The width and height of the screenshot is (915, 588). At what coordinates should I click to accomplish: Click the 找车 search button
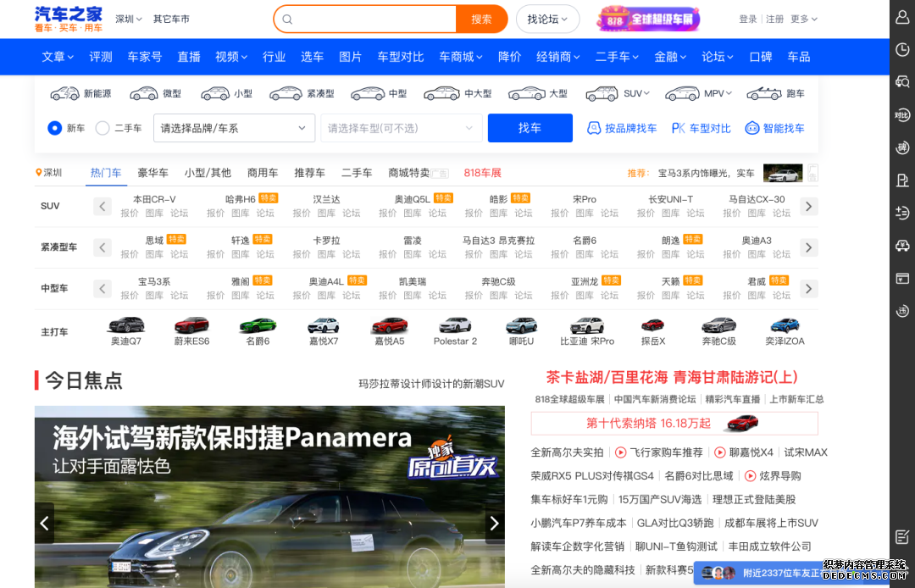(x=530, y=127)
